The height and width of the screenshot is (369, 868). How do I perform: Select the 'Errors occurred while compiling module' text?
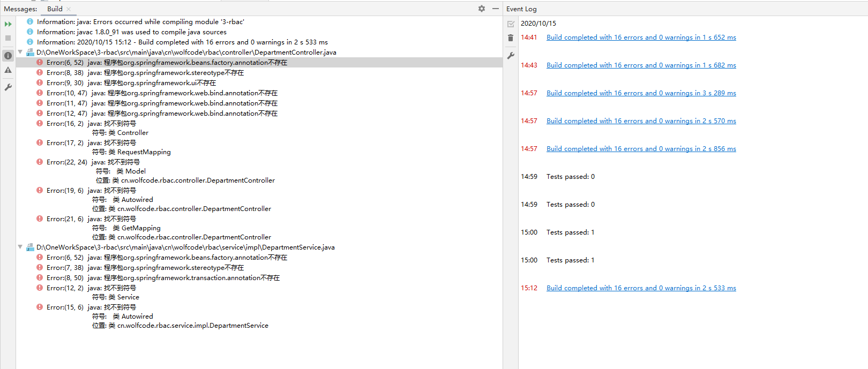coord(140,22)
